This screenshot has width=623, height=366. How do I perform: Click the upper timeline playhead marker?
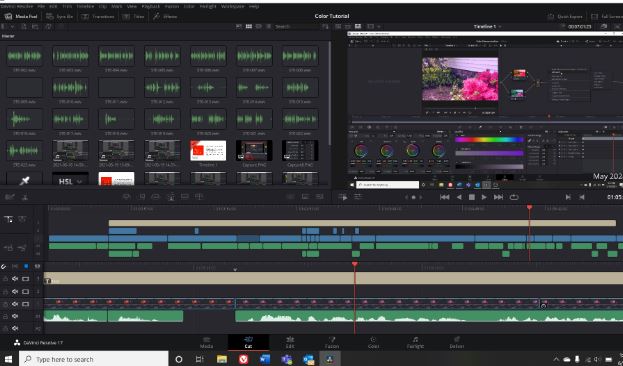pos(529,207)
